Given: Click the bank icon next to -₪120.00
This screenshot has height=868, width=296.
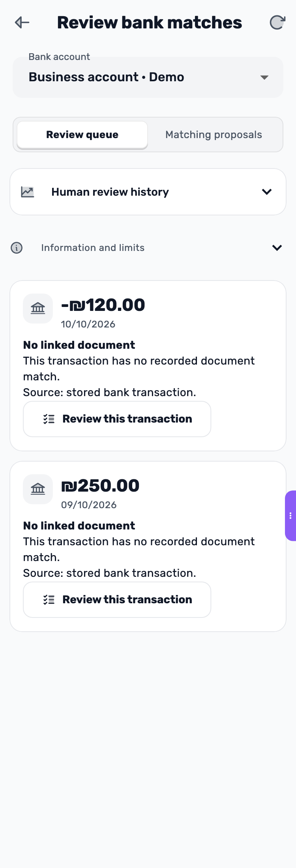Looking at the screenshot, I should pos(38,309).
